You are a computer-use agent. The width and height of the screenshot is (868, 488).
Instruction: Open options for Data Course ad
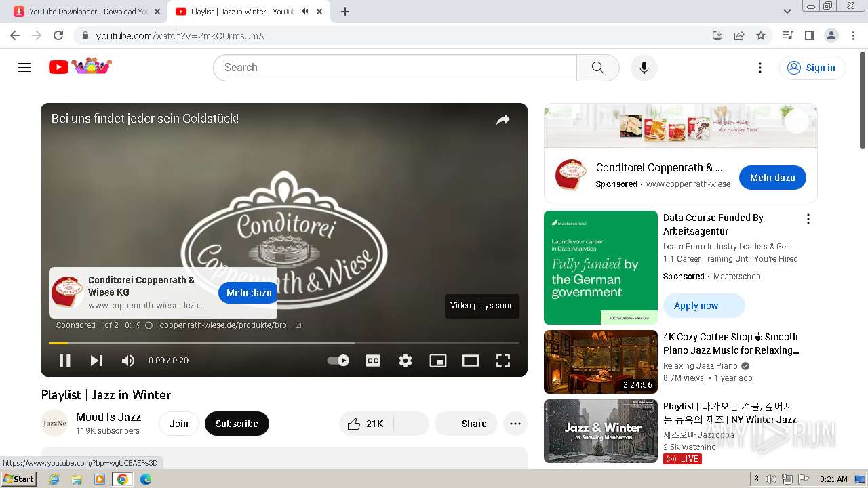(x=808, y=219)
